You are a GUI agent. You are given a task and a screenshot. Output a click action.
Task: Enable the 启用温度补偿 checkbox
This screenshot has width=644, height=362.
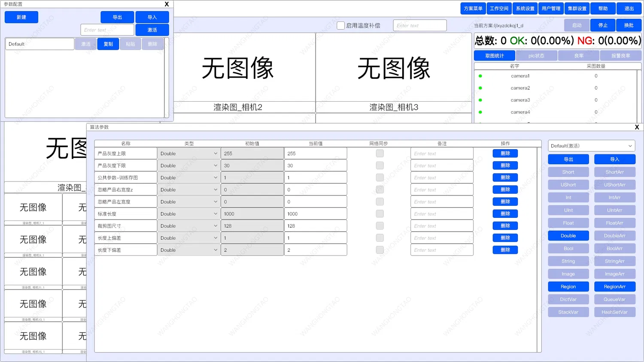[x=340, y=26]
